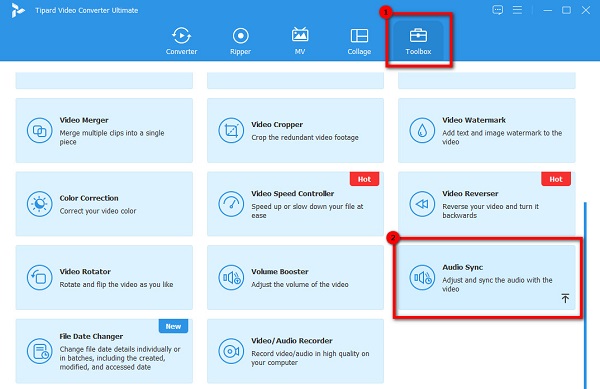This screenshot has width=600, height=389.
Task: Open Video Speed Controller title text
Action: pyautogui.click(x=292, y=193)
